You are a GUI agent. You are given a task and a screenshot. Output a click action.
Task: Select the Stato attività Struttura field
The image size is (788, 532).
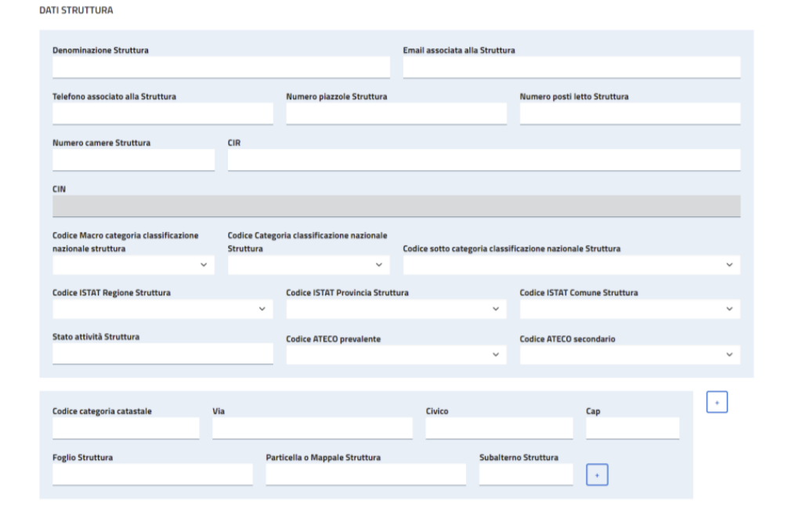click(162, 353)
